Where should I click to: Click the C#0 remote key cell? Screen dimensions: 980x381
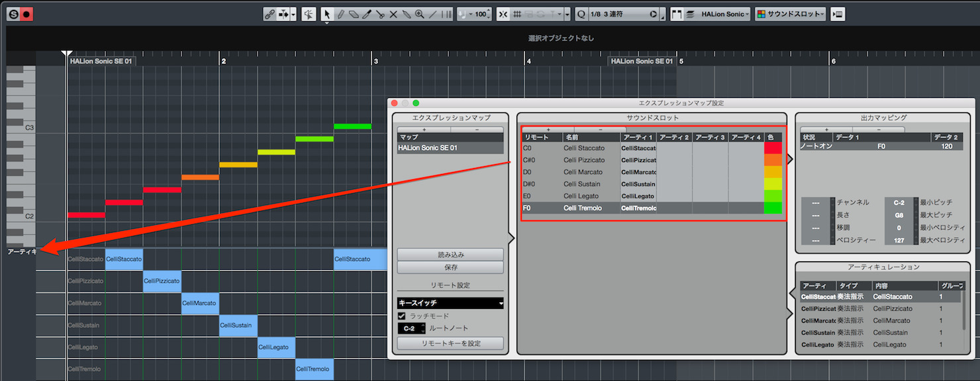[x=541, y=160]
